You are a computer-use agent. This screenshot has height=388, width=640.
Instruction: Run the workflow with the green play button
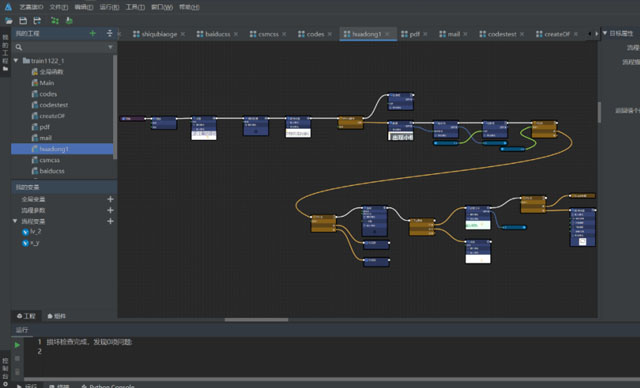17,345
